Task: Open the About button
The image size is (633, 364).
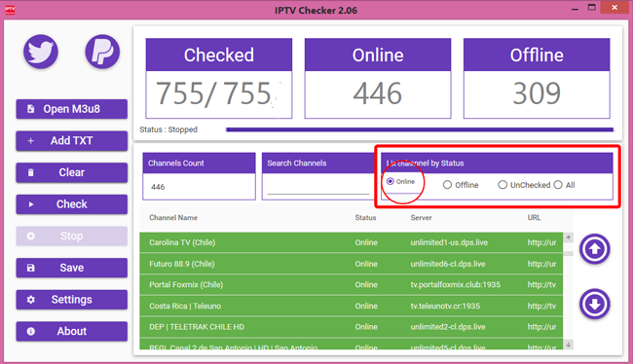Action: [x=72, y=331]
